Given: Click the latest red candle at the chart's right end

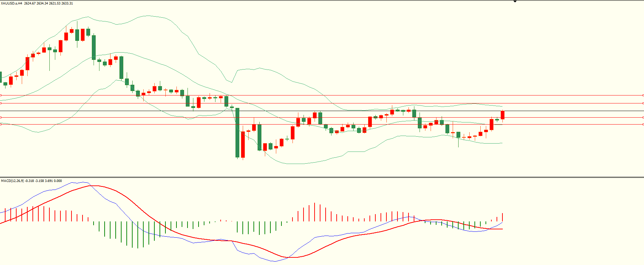Looking at the screenshot, I should [502, 115].
